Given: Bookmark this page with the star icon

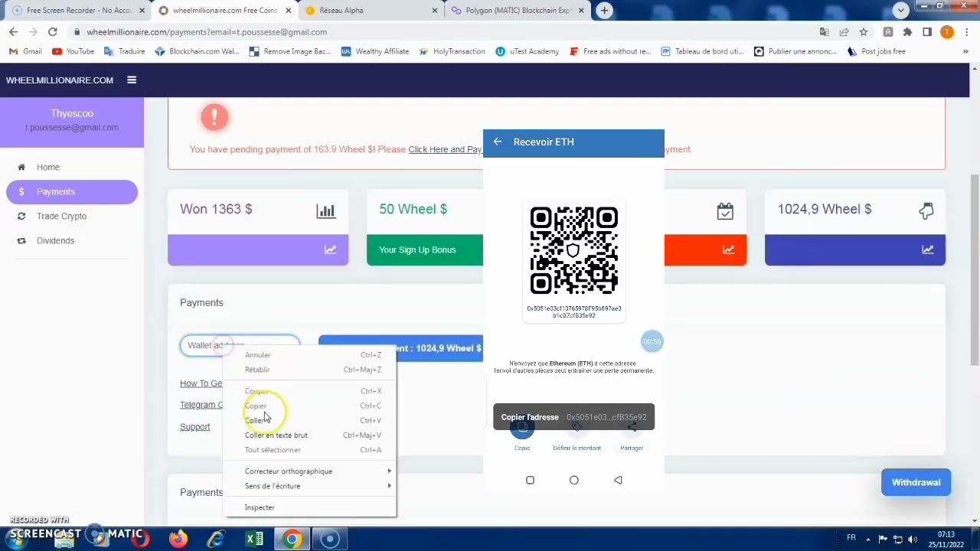Looking at the screenshot, I should click(x=864, y=32).
